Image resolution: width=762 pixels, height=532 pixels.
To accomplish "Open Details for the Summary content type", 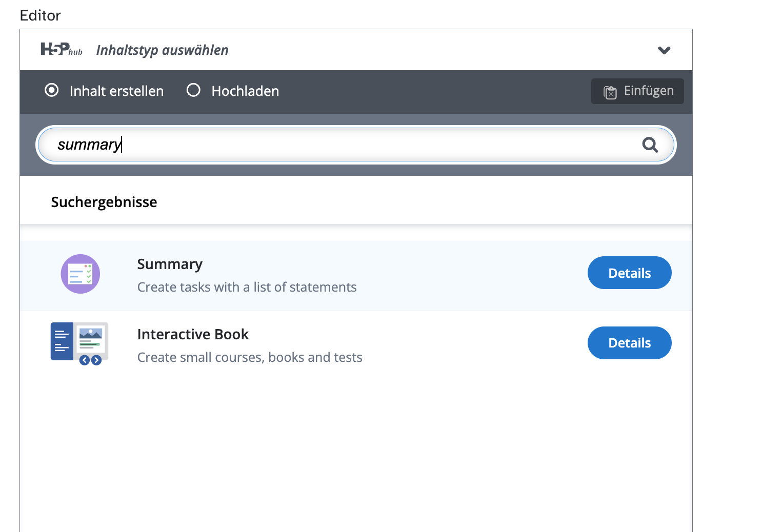I will (x=629, y=273).
